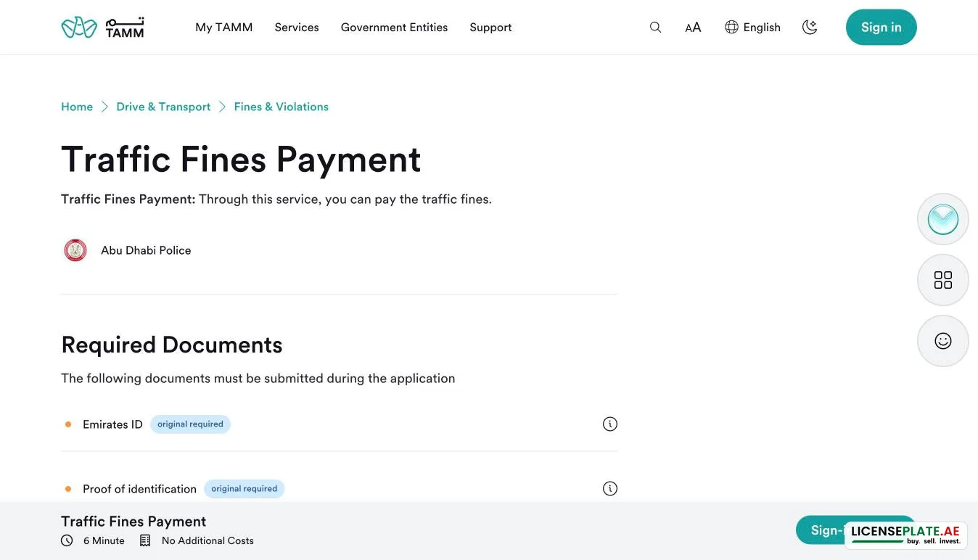Click the clock icon beside 6 Minute
978x560 pixels.
(67, 540)
